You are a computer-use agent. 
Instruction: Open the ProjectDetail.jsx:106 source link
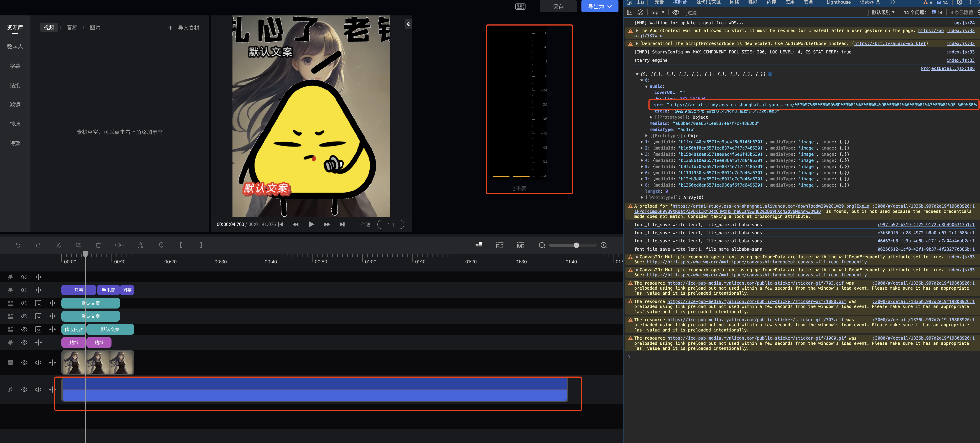click(947, 68)
